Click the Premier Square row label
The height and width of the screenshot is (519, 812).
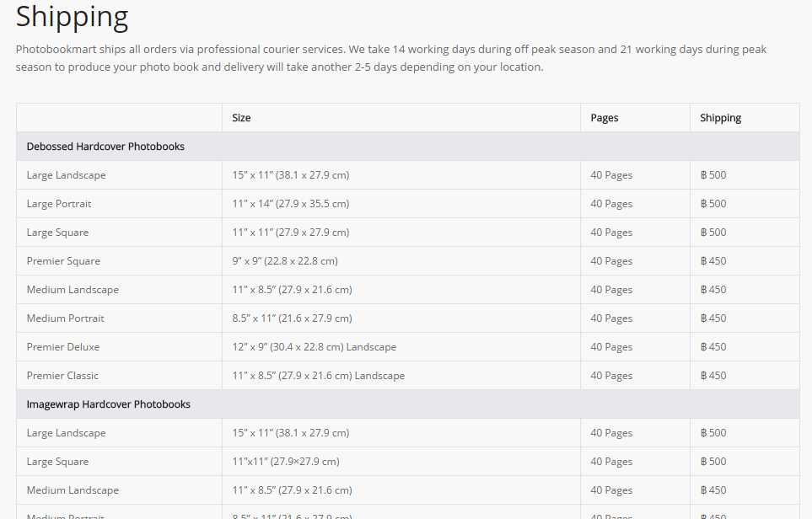tap(63, 261)
